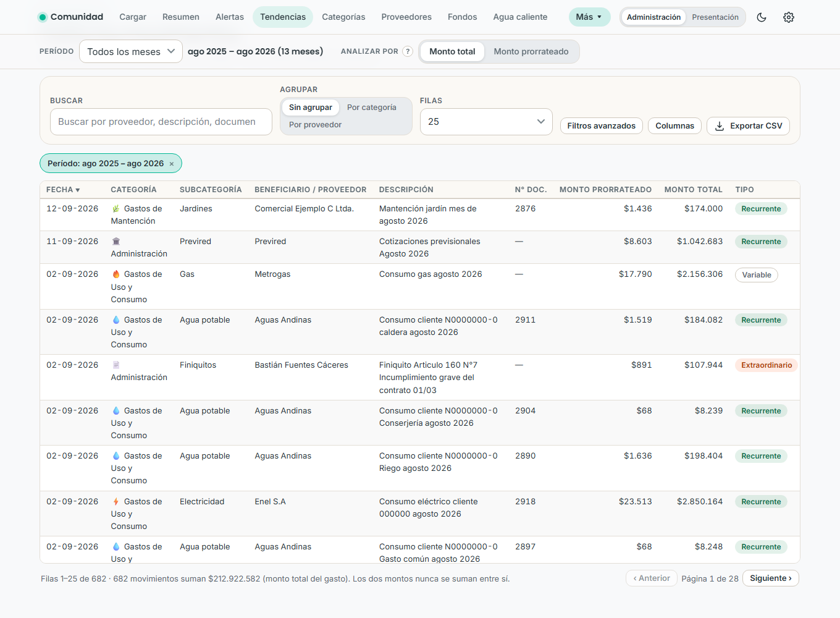
Task: Click water drop icon in doc 2904 row
Action: click(115, 411)
